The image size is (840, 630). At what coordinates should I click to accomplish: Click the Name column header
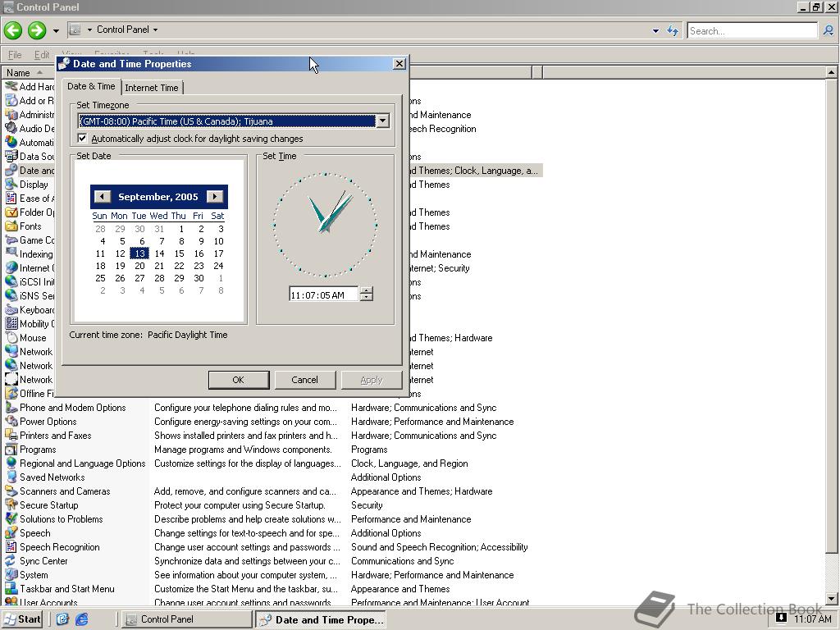pyautogui.click(x=28, y=72)
